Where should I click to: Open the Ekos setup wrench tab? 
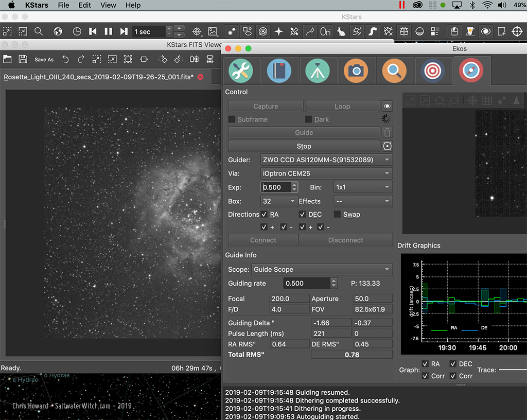click(x=240, y=71)
